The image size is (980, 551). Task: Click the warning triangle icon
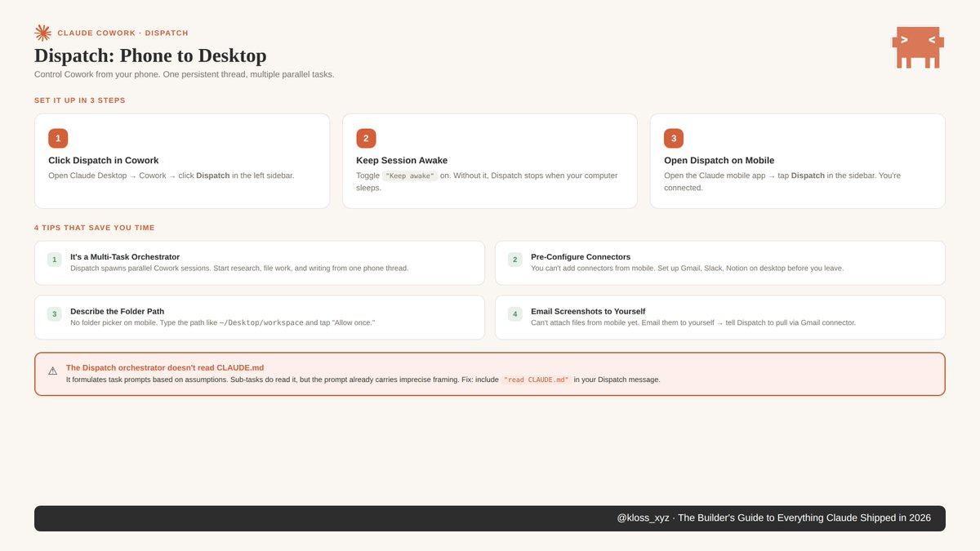pyautogui.click(x=52, y=371)
